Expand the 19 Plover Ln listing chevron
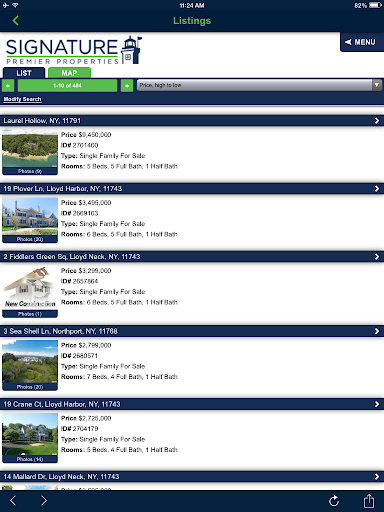 click(x=377, y=189)
